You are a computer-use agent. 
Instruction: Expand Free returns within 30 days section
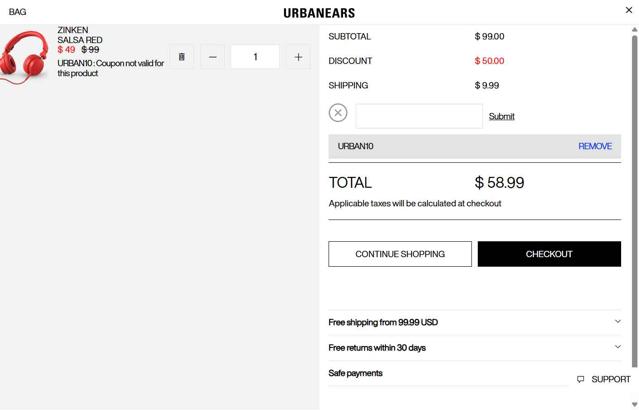point(475,348)
